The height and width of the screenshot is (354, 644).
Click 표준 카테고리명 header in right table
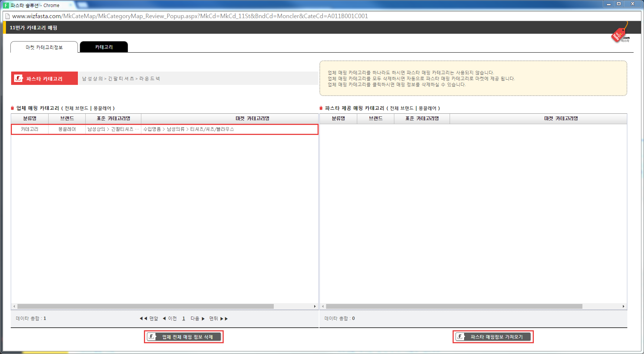[422, 119]
